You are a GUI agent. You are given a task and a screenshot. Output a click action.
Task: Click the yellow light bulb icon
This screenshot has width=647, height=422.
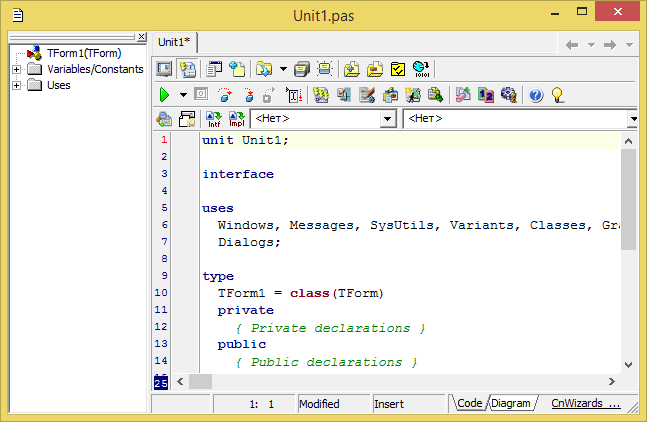pyautogui.click(x=557, y=95)
